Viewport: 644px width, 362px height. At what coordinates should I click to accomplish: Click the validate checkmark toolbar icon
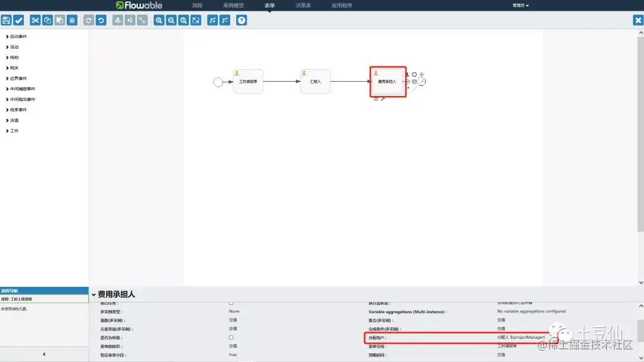point(18,20)
